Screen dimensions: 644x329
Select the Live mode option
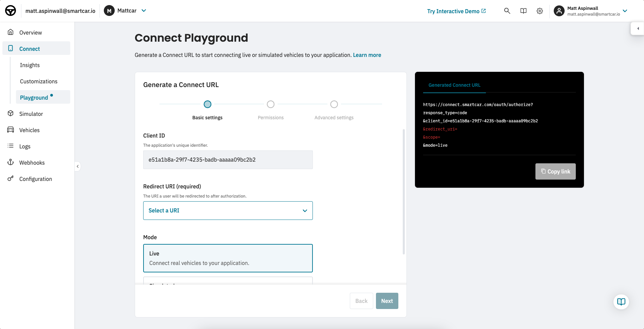[228, 258]
